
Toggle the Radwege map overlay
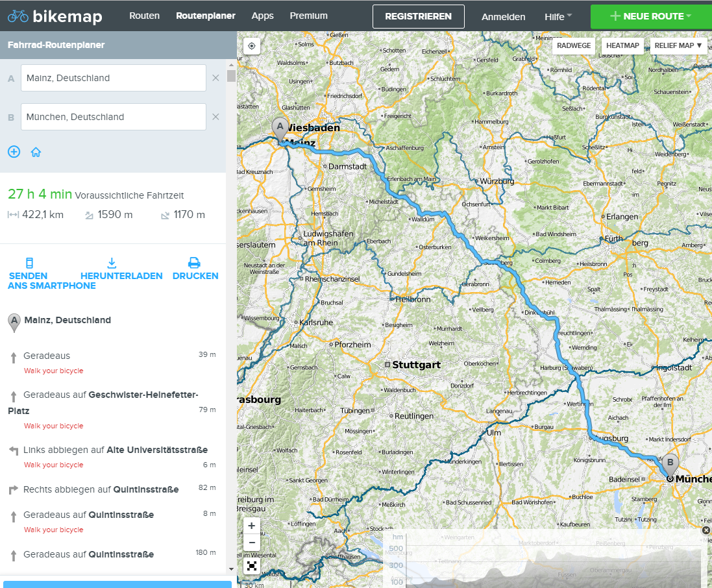click(574, 46)
